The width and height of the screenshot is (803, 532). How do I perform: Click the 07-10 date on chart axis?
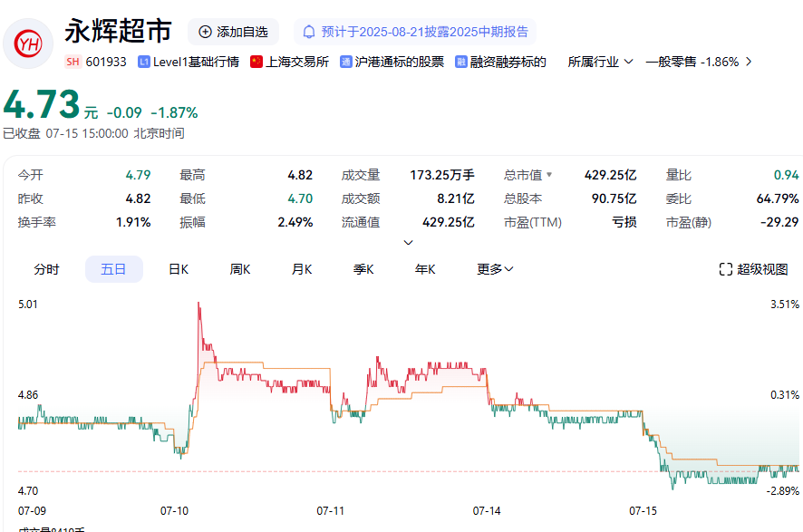(x=174, y=511)
